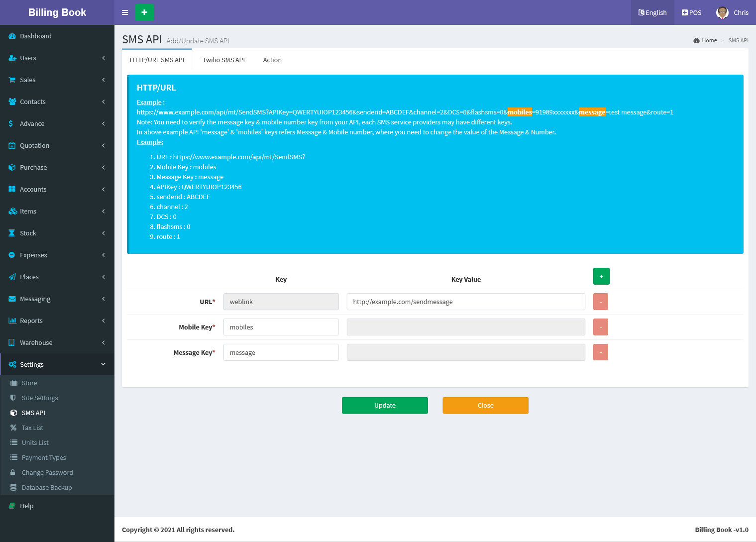The width and height of the screenshot is (756, 542).
Task: Switch to the Action tab
Action: [272, 60]
